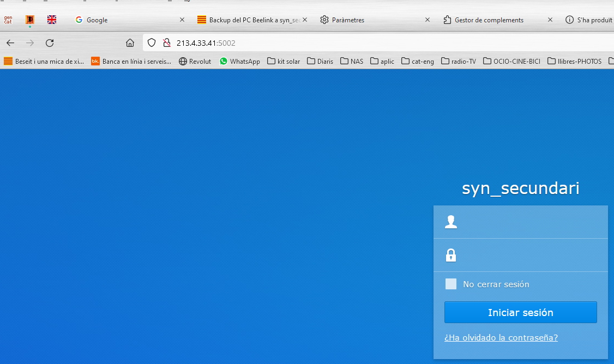Click the gencat pinned tab icon

click(x=8, y=20)
